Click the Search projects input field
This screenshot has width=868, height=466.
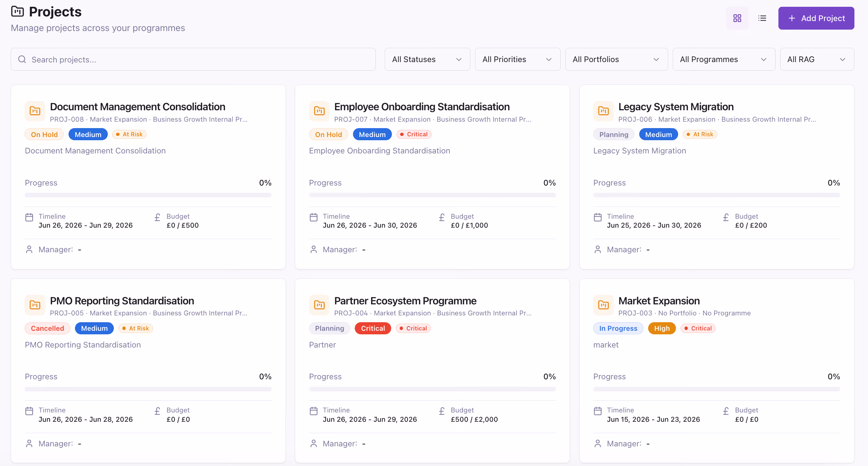pyautogui.click(x=193, y=59)
